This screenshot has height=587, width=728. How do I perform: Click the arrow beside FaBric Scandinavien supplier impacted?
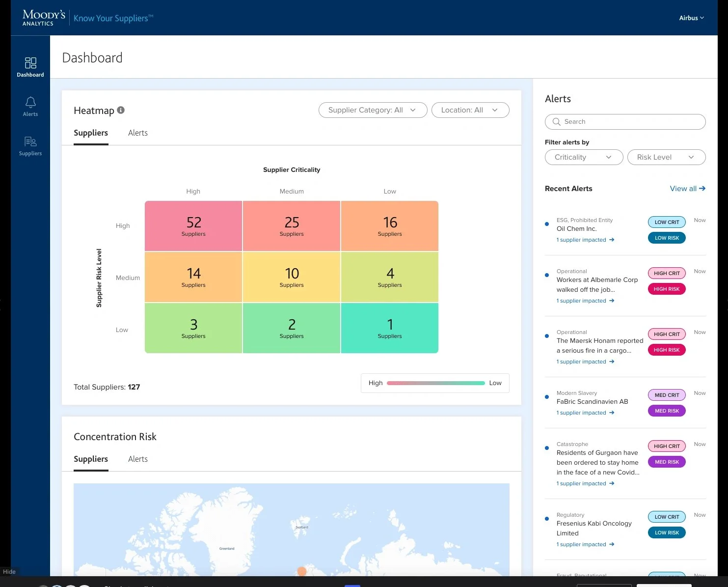pyautogui.click(x=612, y=413)
